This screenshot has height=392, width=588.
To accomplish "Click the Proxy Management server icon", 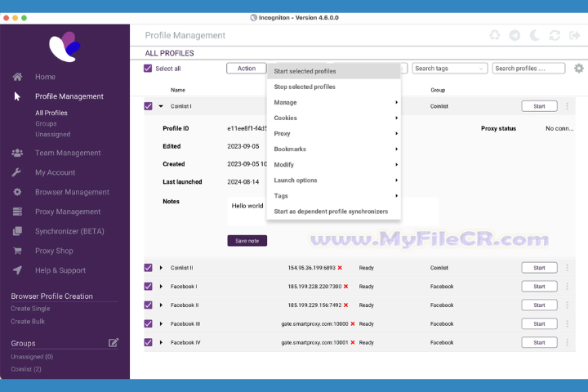I will [17, 212].
